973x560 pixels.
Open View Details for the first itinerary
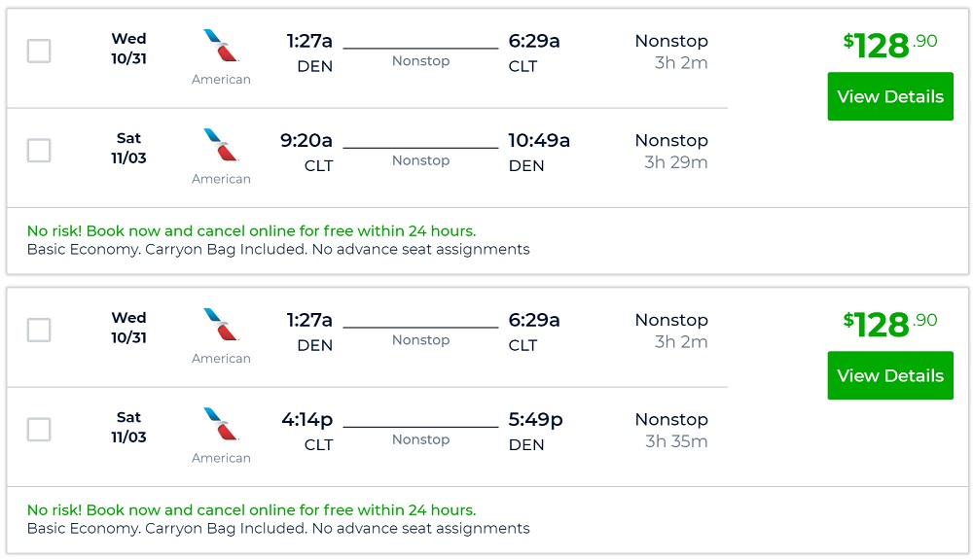click(x=889, y=96)
